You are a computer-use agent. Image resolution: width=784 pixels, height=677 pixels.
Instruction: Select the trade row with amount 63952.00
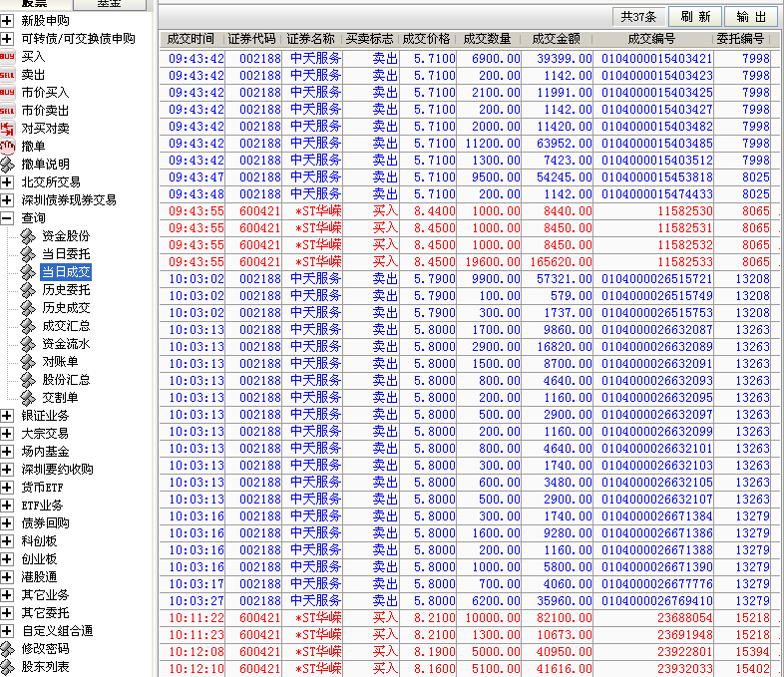pyautogui.click(x=469, y=144)
